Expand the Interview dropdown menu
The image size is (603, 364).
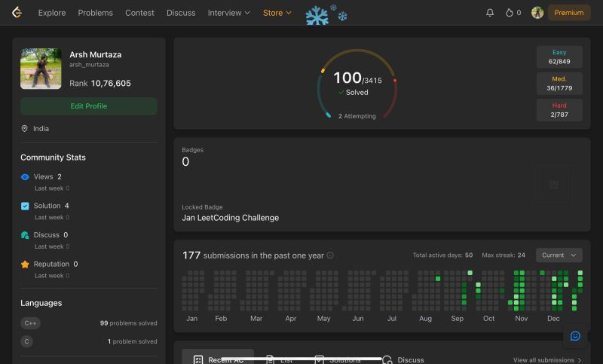229,13
